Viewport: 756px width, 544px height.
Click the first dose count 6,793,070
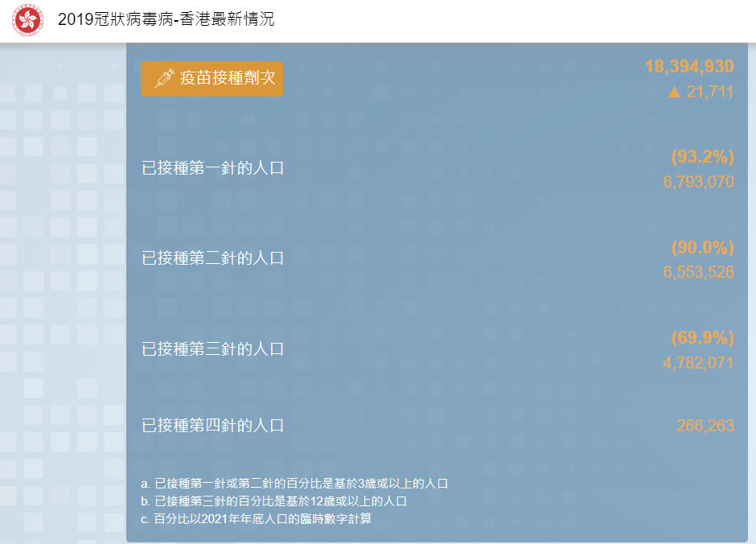click(x=698, y=182)
